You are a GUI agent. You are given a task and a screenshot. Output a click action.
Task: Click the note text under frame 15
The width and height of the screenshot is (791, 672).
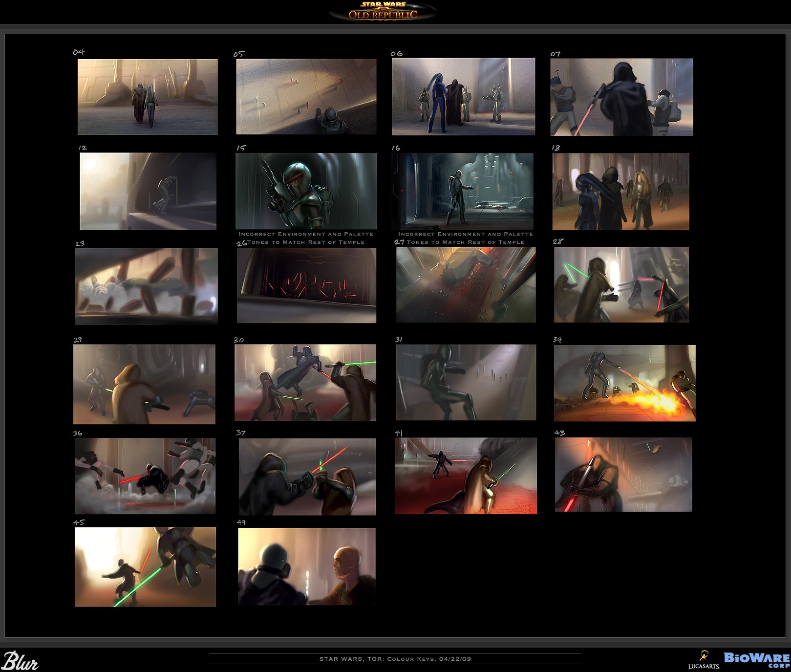pyautogui.click(x=306, y=238)
